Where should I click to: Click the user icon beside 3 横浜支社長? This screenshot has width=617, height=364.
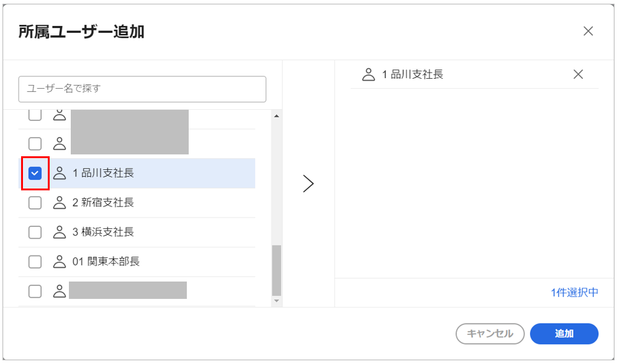pyautogui.click(x=60, y=233)
